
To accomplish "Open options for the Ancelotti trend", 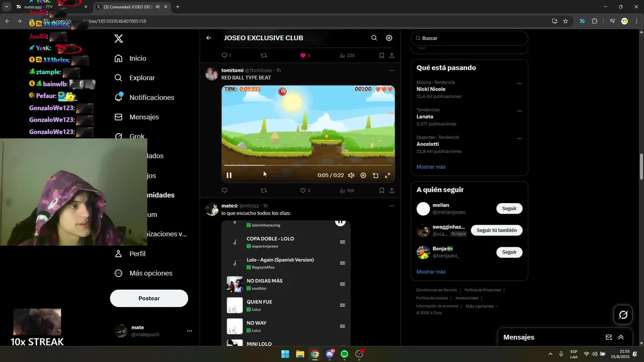I will (519, 139).
